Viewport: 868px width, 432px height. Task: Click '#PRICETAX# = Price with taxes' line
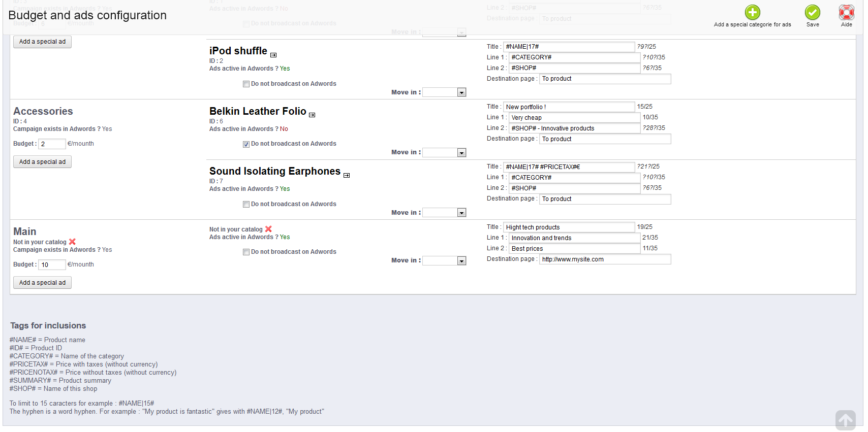(83, 364)
